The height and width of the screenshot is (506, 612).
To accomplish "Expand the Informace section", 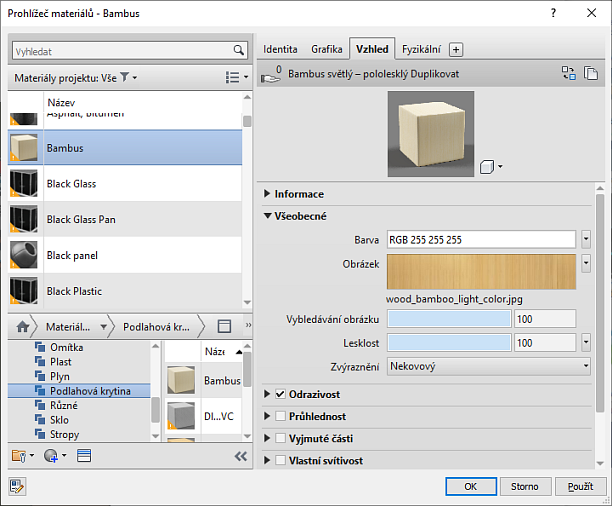I will coord(267,194).
